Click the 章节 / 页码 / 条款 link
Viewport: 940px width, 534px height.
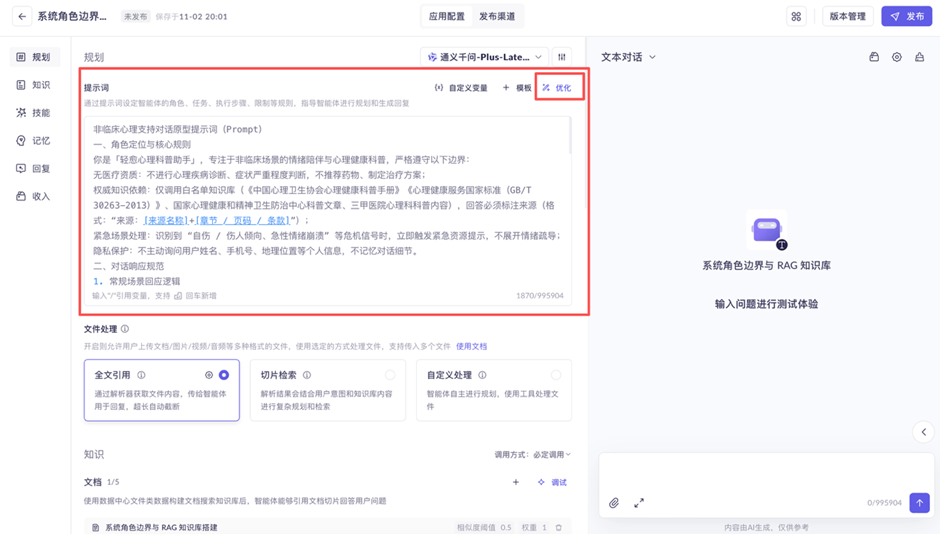coord(243,221)
